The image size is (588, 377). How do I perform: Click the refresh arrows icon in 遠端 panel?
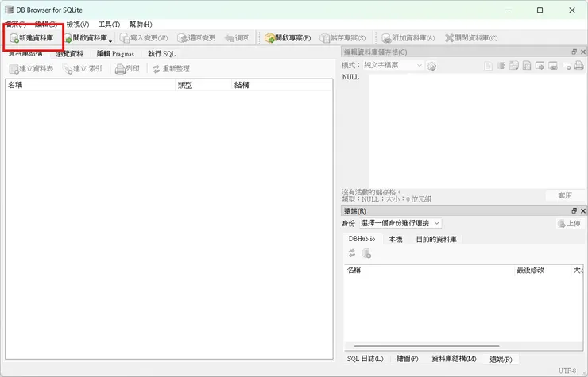pyautogui.click(x=352, y=253)
